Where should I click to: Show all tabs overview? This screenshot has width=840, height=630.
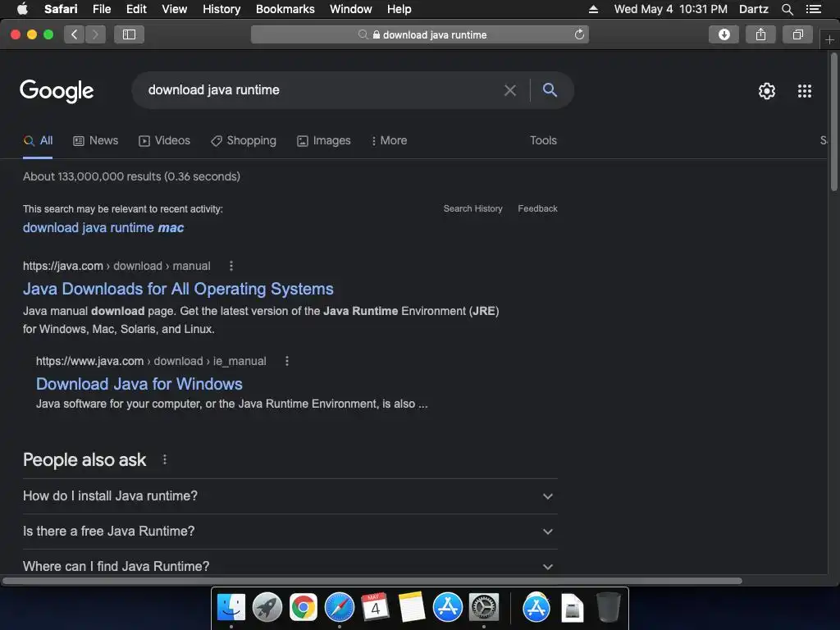pyautogui.click(x=797, y=34)
